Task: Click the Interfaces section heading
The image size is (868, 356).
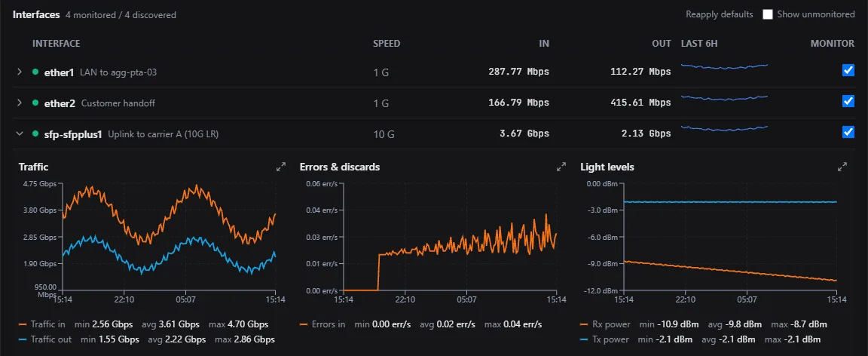Action: [36, 15]
